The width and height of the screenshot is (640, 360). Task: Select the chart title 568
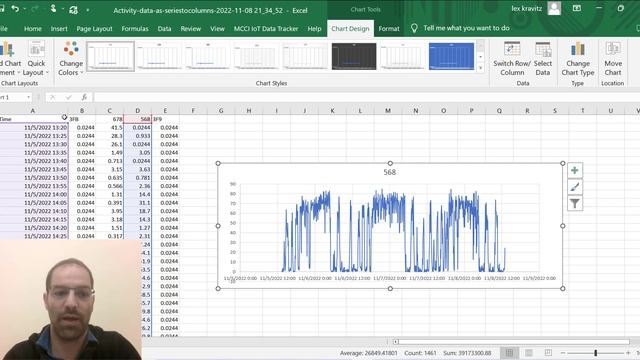click(x=389, y=172)
